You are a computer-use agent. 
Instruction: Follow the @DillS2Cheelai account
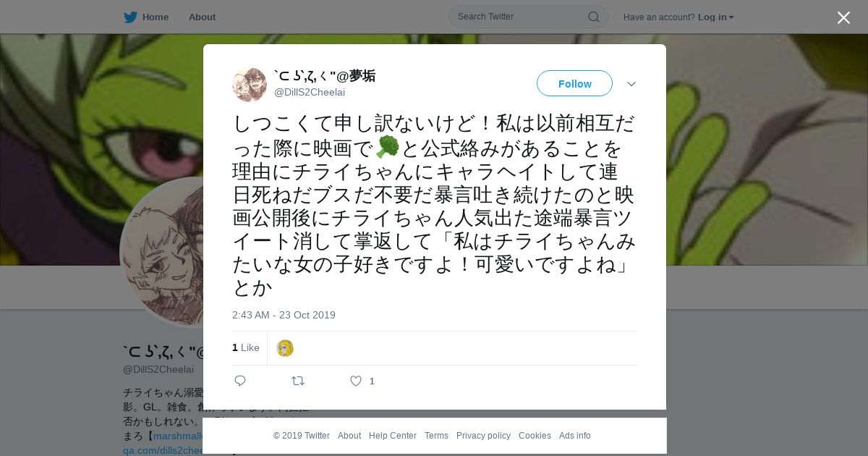pyautogui.click(x=574, y=83)
